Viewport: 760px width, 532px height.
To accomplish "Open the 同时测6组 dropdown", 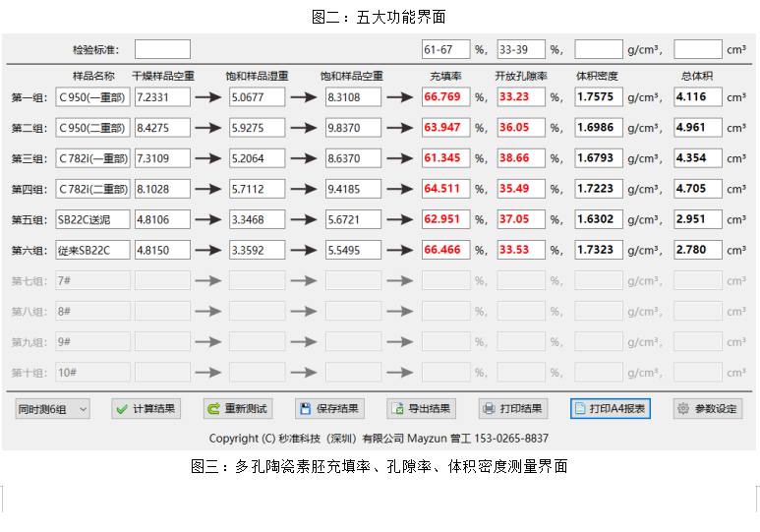I will point(52,409).
